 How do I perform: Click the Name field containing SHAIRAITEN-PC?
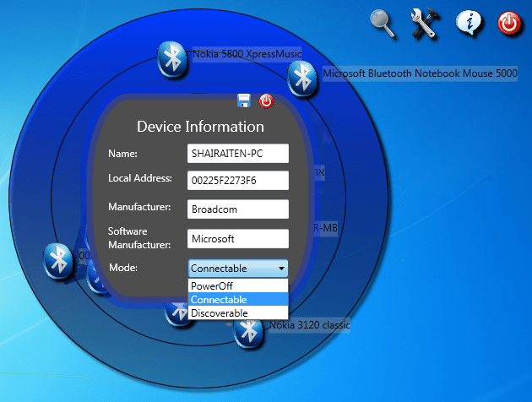(x=238, y=154)
